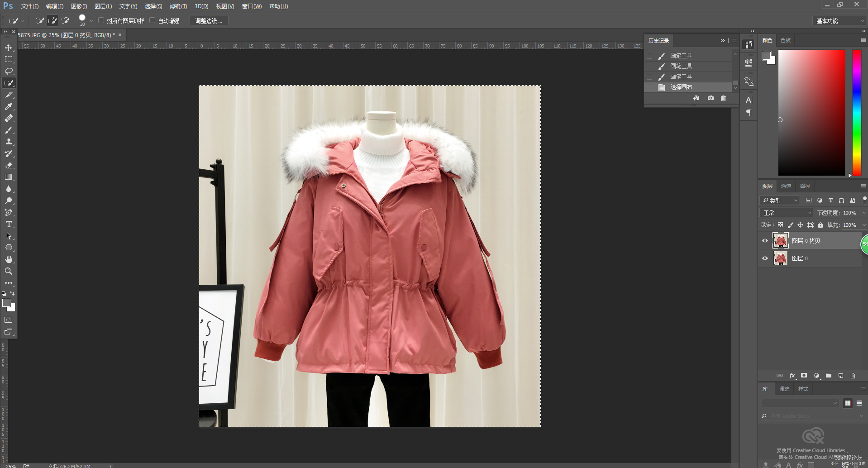This screenshot has height=468, width=868.
Task: Toggle lock transparent pixels
Action: tap(780, 225)
